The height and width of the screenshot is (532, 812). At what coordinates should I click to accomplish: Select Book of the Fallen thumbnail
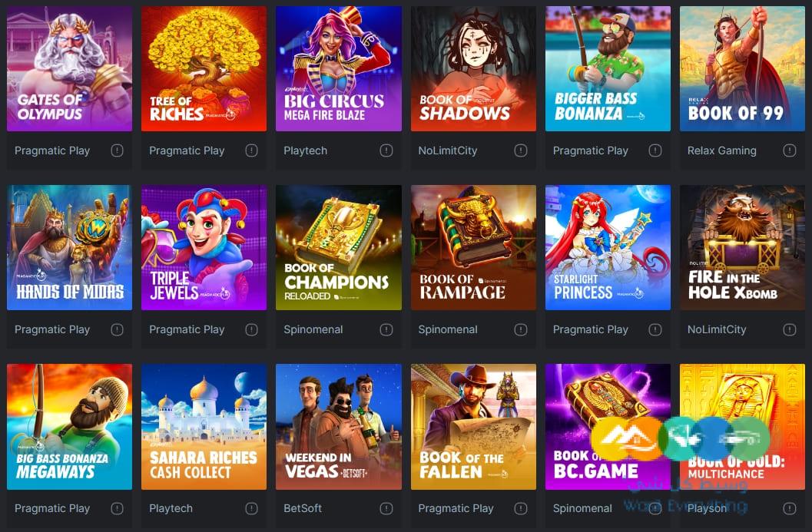473,426
